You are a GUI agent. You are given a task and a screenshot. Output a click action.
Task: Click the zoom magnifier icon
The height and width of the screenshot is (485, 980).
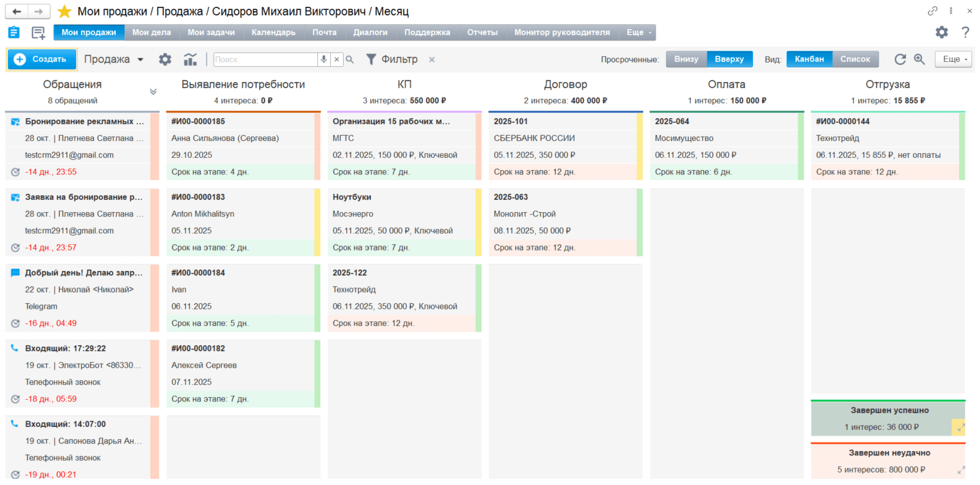click(x=919, y=59)
